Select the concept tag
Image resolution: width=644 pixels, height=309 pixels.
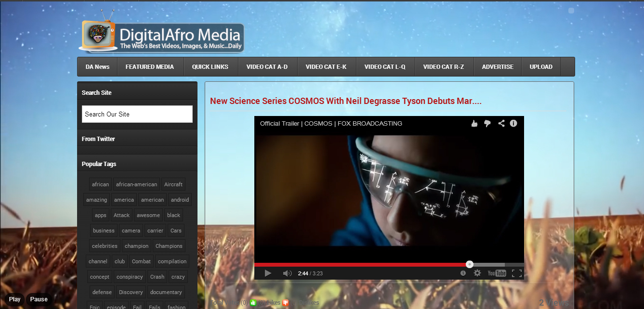click(x=100, y=277)
